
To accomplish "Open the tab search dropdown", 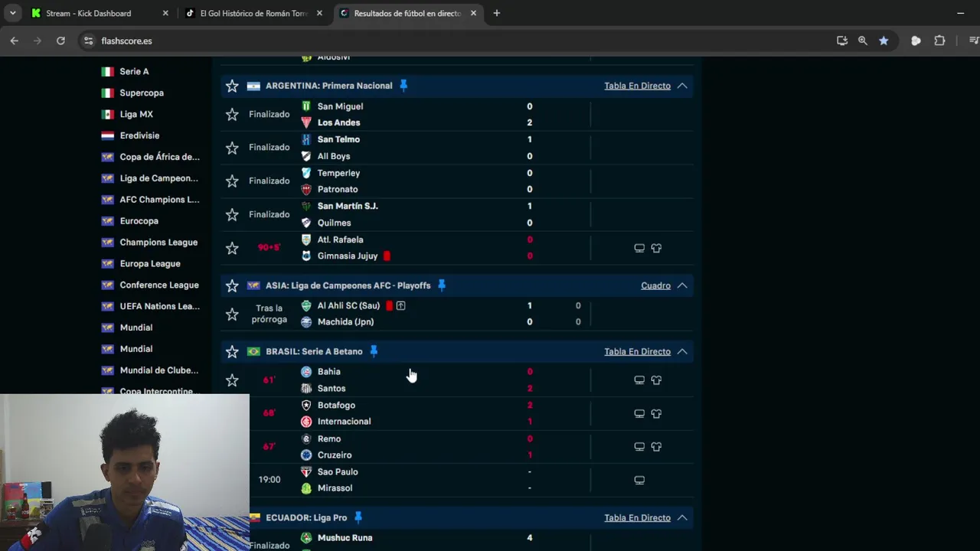I will click(13, 13).
